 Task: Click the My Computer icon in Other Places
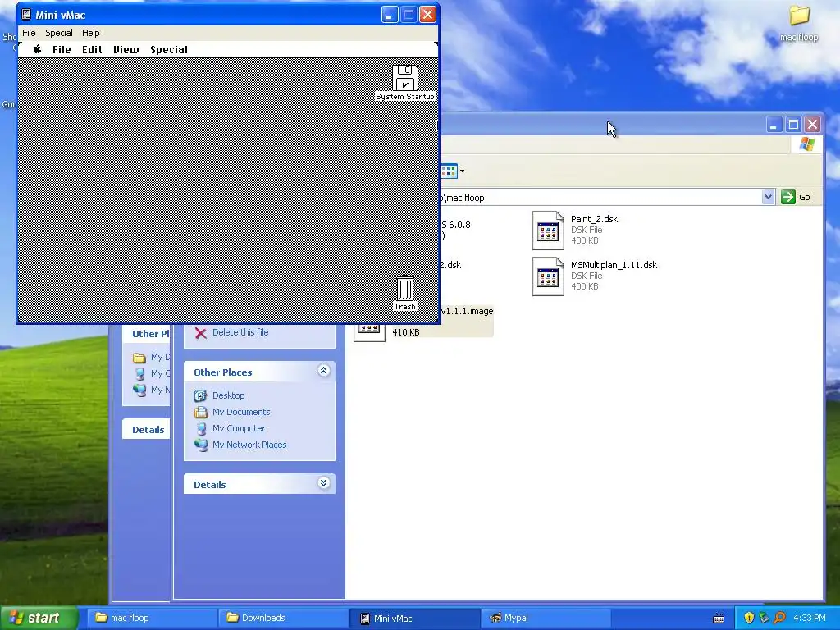[x=200, y=428]
